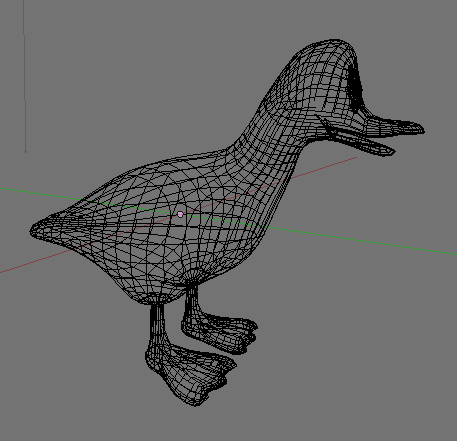Viewport: 457px width, 441px height.
Task: Click the duck's lower beak
Action: click(363, 143)
